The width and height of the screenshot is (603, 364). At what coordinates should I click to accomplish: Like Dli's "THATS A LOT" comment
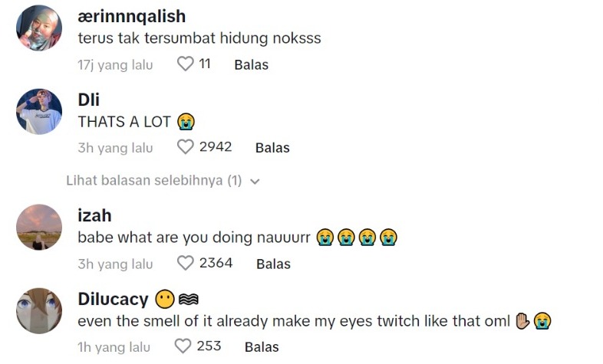click(185, 147)
